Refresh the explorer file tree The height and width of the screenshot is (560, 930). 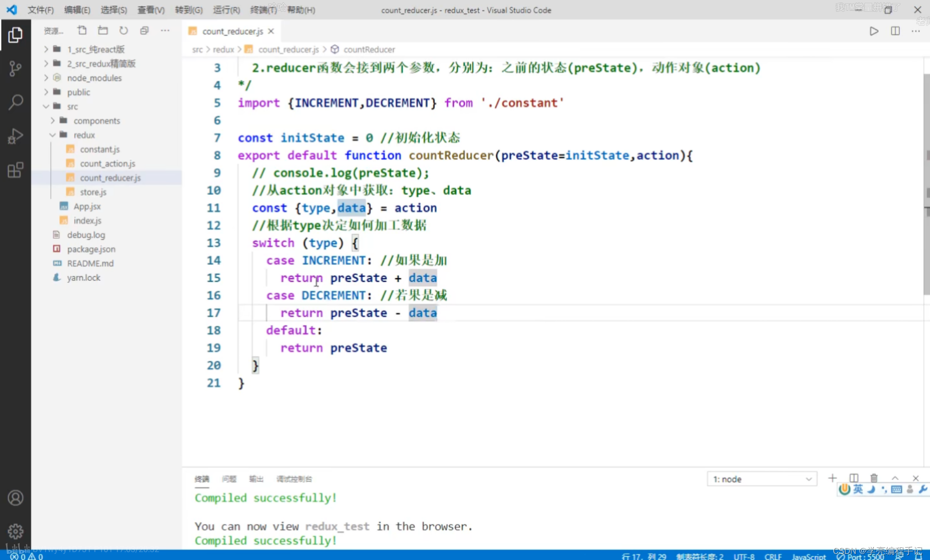tap(124, 30)
